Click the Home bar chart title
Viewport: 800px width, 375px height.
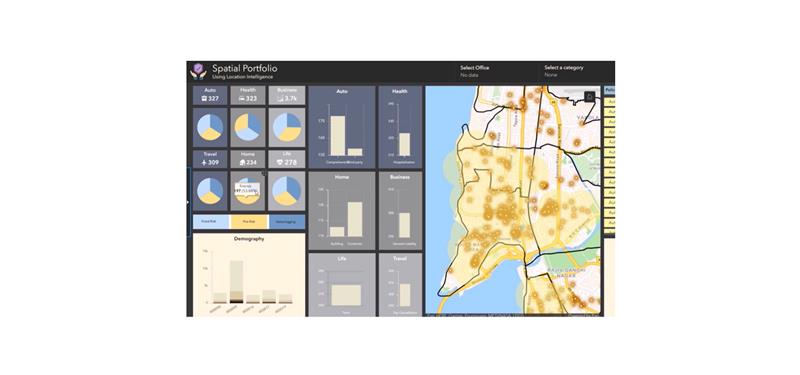click(342, 177)
